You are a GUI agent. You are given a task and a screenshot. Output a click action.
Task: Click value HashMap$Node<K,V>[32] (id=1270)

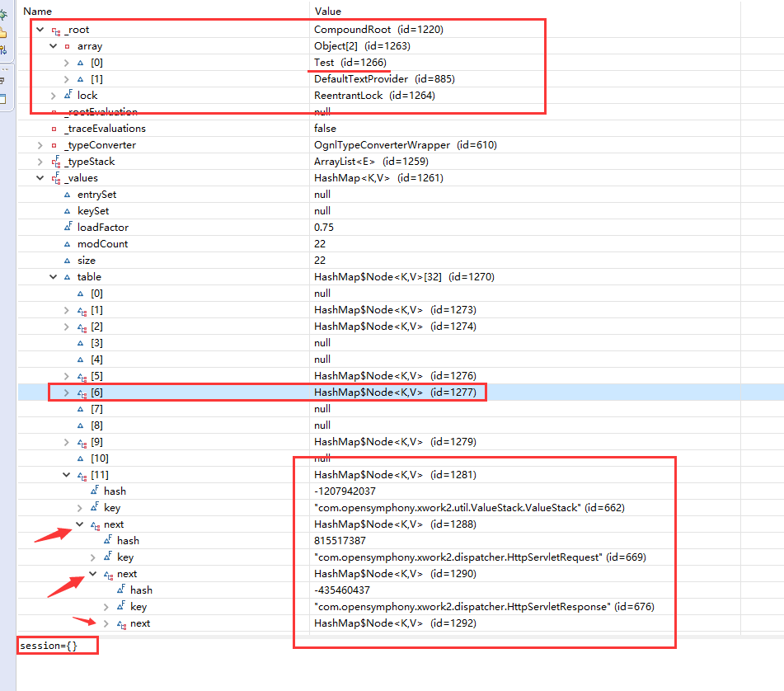404,277
